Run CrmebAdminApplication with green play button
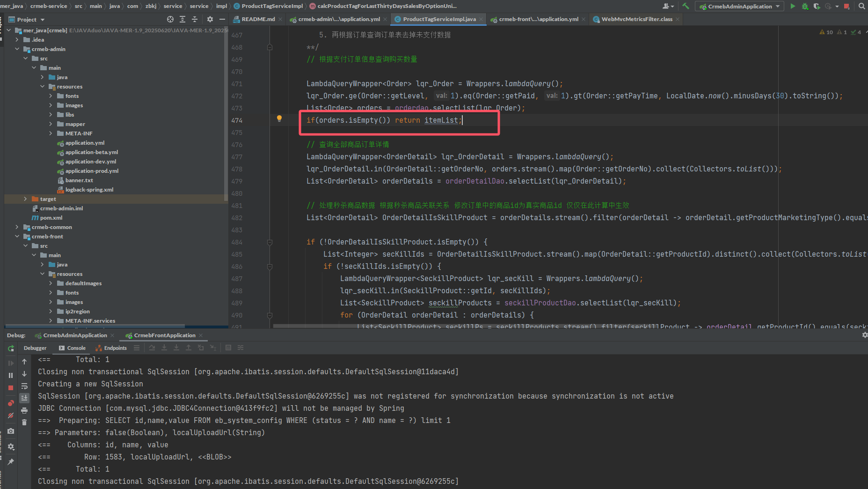Image resolution: width=868 pixels, height=489 pixels. (x=793, y=6)
